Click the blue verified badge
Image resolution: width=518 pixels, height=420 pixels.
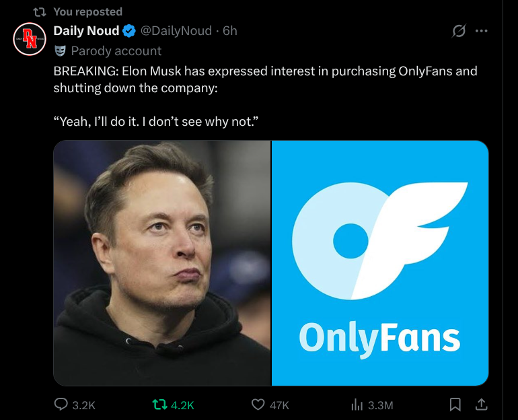[129, 31]
